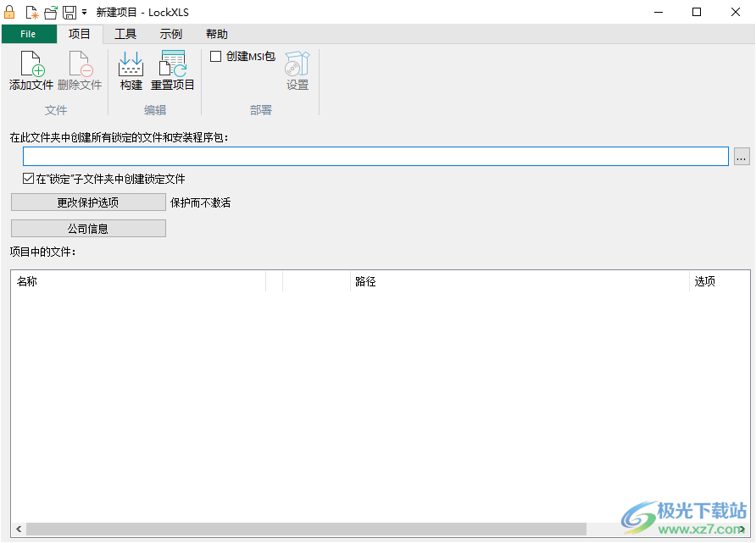Image resolution: width=756 pixels, height=543 pixels.
Task: Click the Delete File (删除文件) icon
Action: (x=80, y=64)
